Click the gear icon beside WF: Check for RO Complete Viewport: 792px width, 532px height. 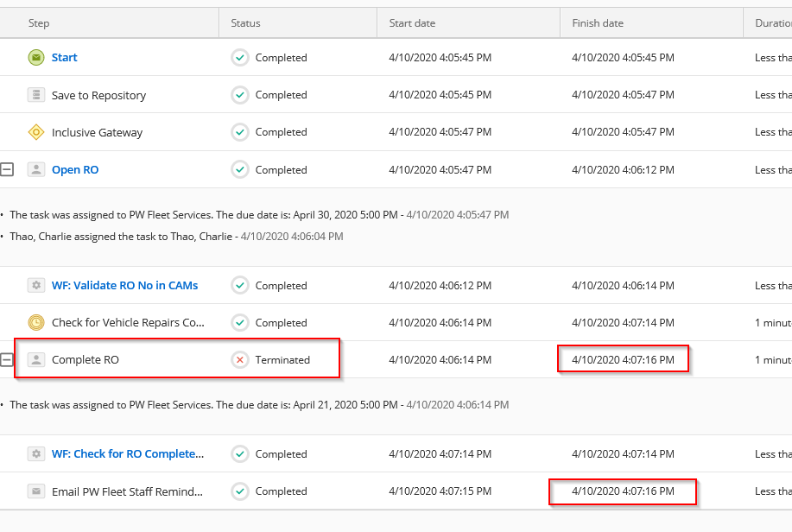(x=35, y=454)
